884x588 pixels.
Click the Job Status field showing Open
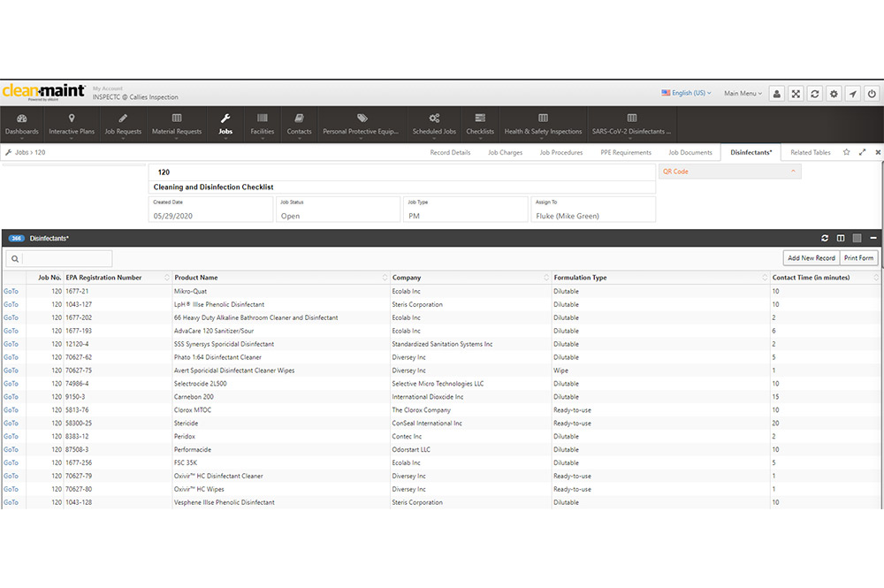339,210
